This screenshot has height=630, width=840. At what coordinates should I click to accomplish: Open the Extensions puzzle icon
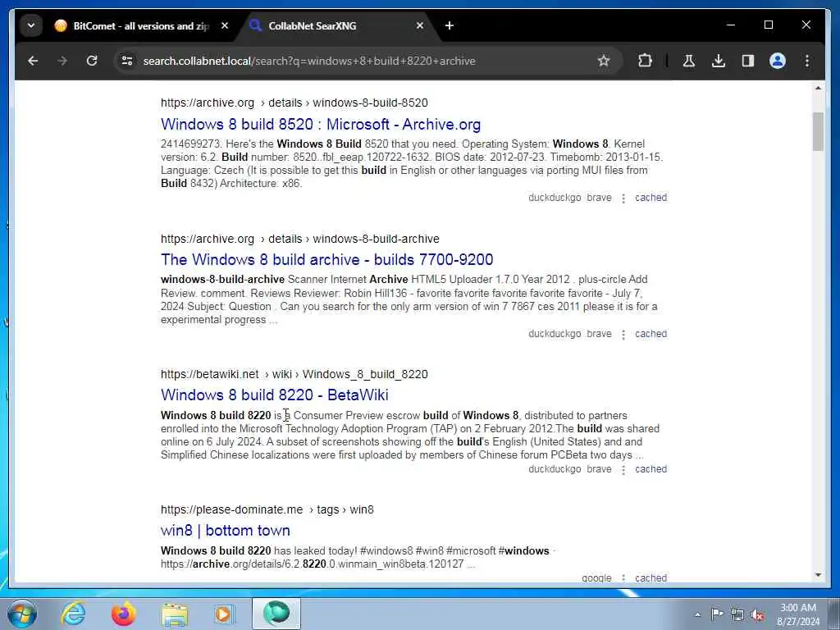point(645,61)
